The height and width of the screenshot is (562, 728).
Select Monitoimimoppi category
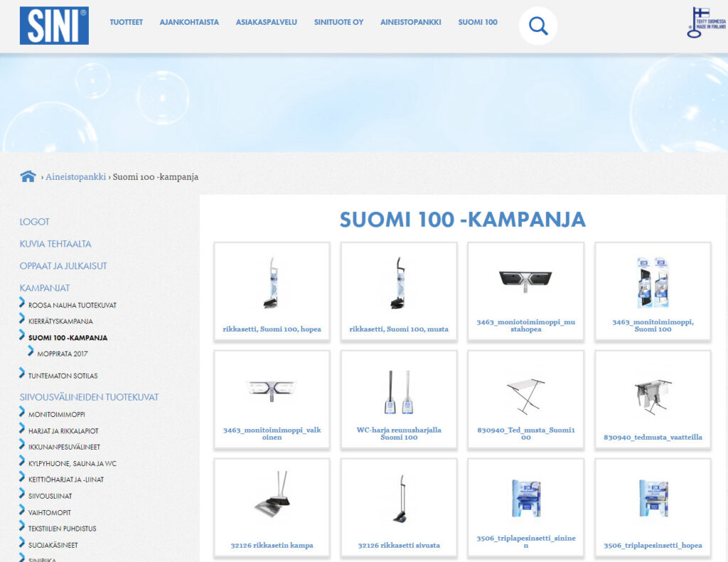tap(57, 414)
